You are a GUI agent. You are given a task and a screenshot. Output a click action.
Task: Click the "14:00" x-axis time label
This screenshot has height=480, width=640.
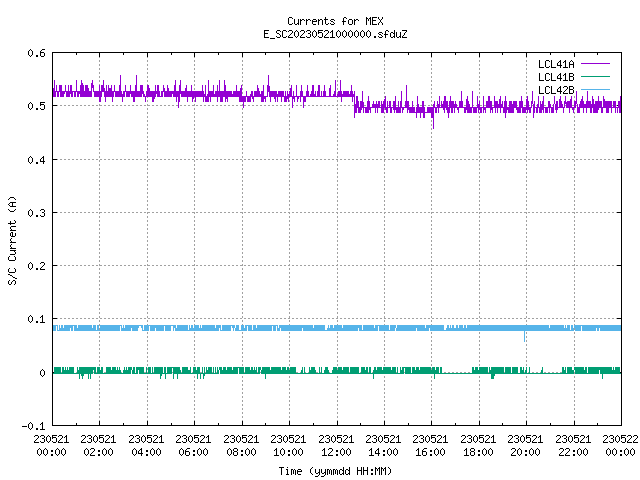383,452
